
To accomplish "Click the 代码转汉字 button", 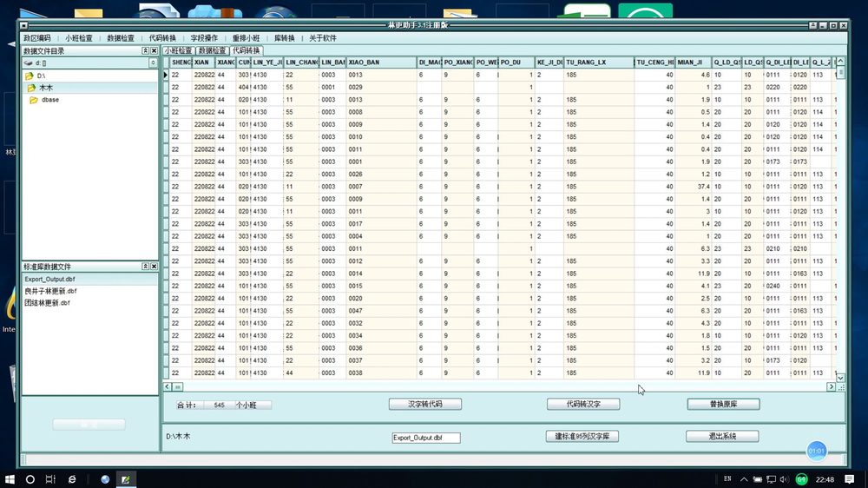I will [x=583, y=405].
